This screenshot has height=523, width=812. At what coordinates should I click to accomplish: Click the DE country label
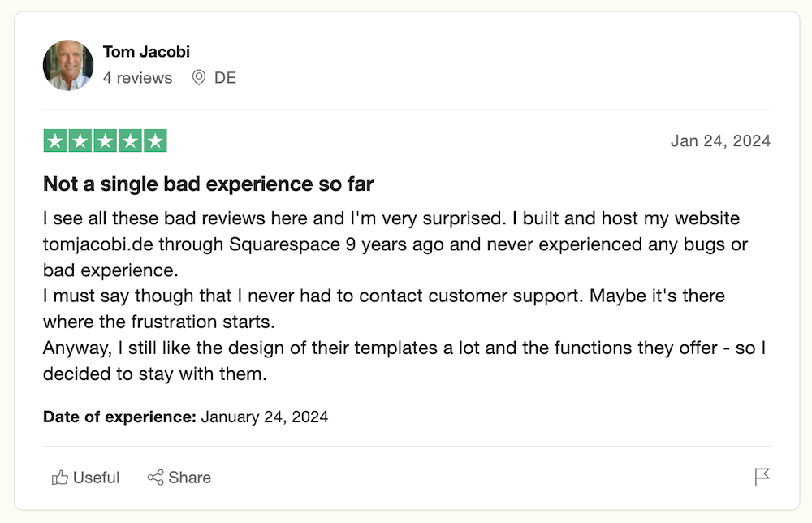click(x=225, y=78)
